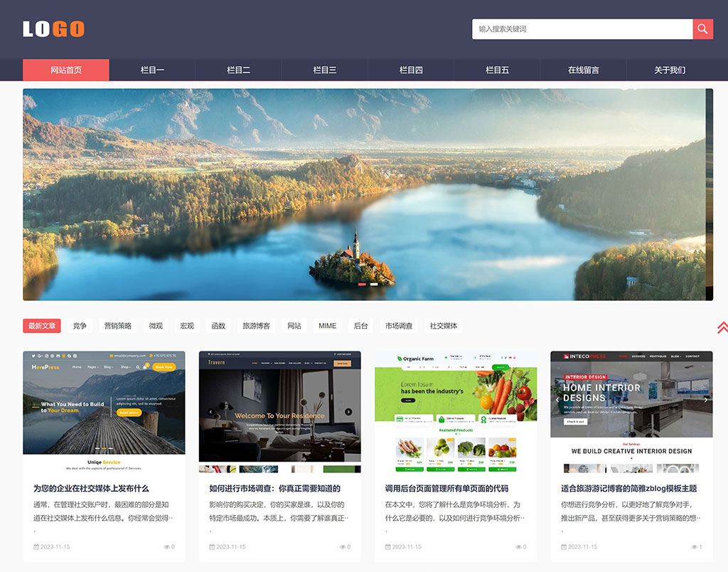Click the scroll-to-top double chevron icon

click(722, 327)
